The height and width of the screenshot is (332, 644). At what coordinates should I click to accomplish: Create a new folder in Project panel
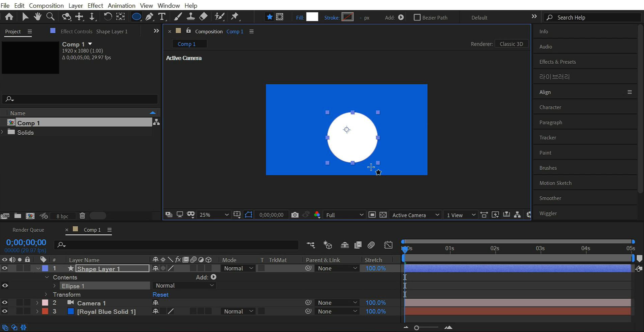point(18,216)
